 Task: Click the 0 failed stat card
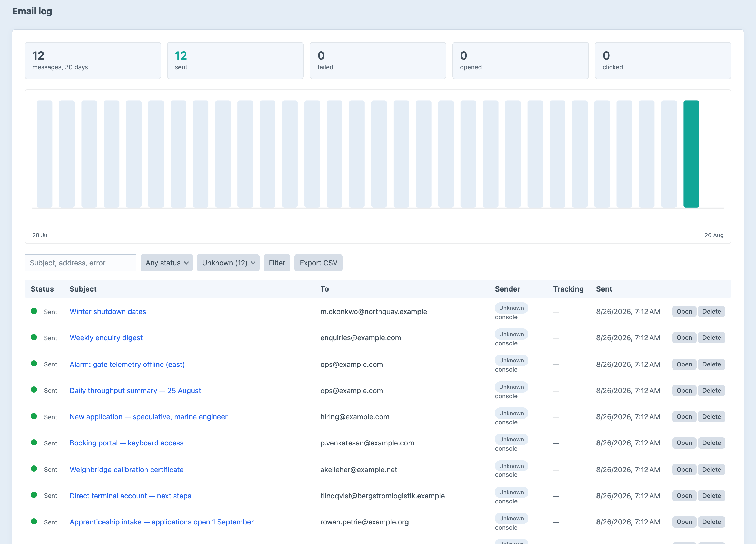click(x=378, y=61)
